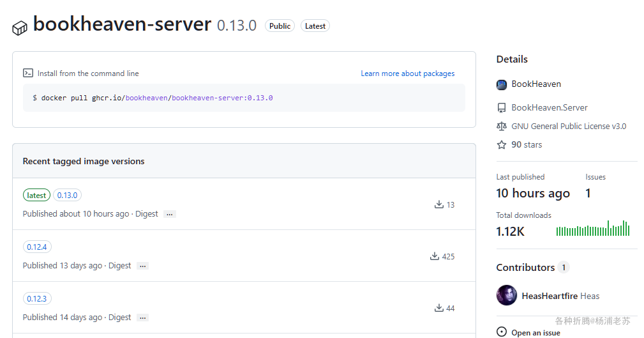Screen dimensions: 644x338
Task: Click the 425 download count
Action: pyautogui.click(x=448, y=257)
